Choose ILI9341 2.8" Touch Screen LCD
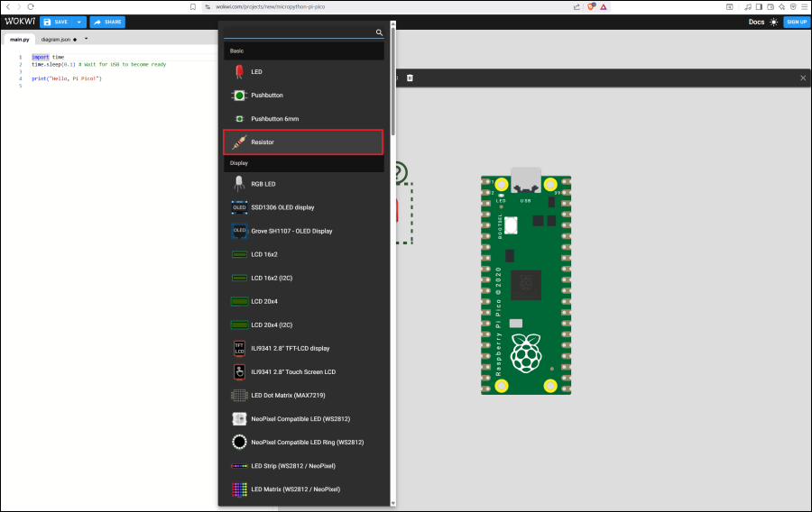The image size is (812, 512). [x=303, y=372]
